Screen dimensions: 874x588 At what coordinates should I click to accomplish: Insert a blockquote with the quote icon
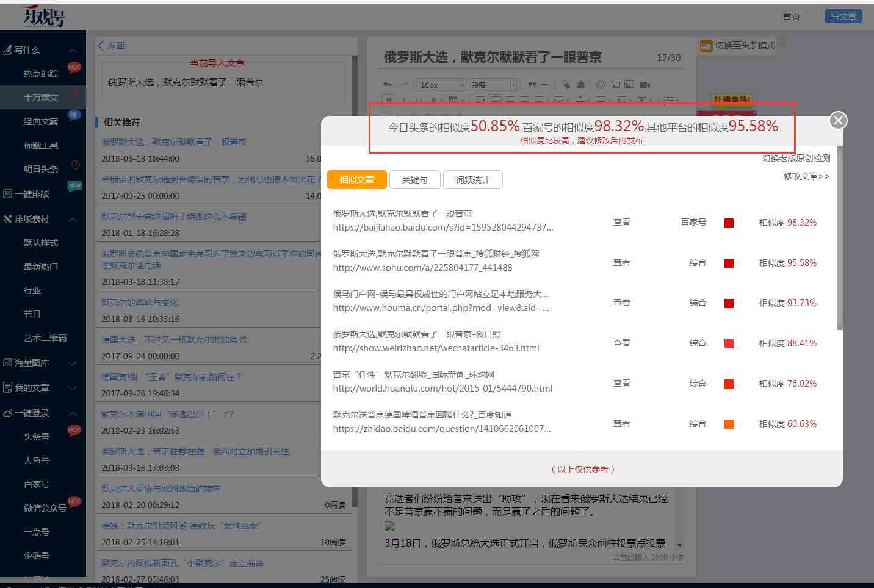[532, 84]
